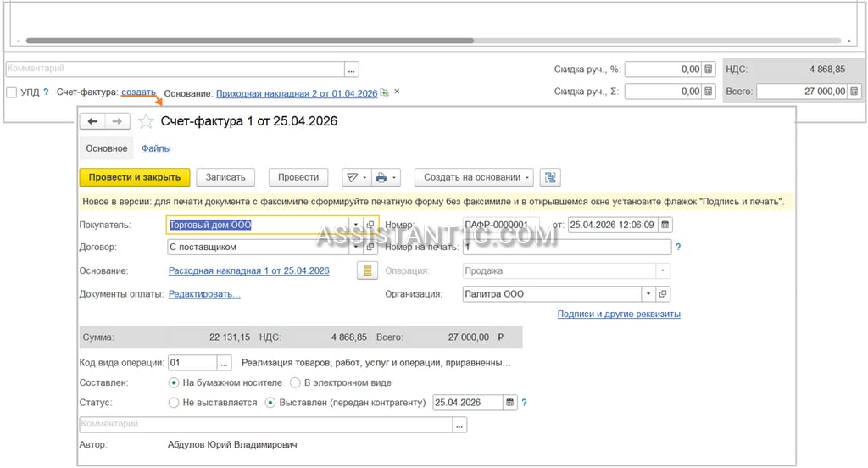Click the horizontal scrollbar thumb at top

[x=250, y=41]
